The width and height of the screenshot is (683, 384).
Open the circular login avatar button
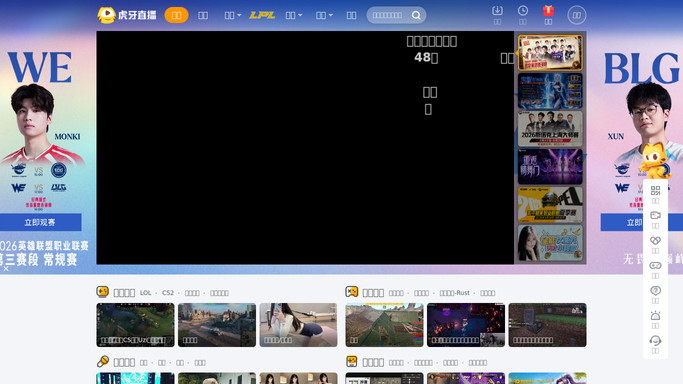(577, 15)
